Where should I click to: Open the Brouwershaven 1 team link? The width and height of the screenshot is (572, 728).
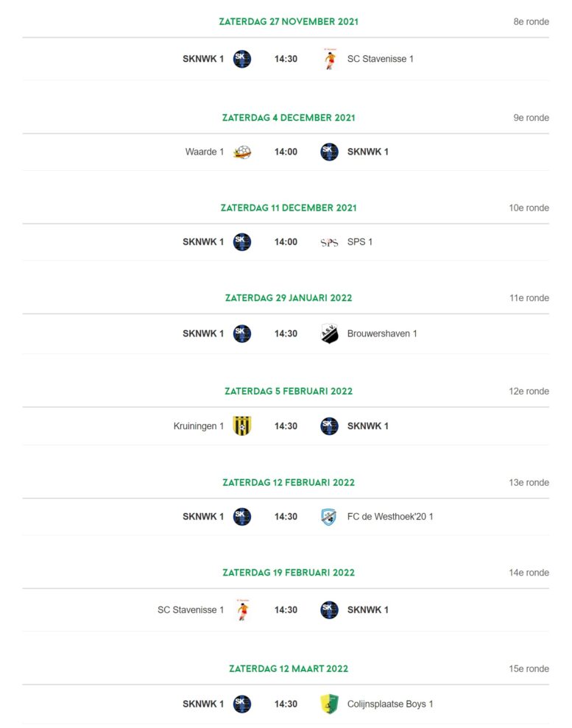[x=382, y=333]
